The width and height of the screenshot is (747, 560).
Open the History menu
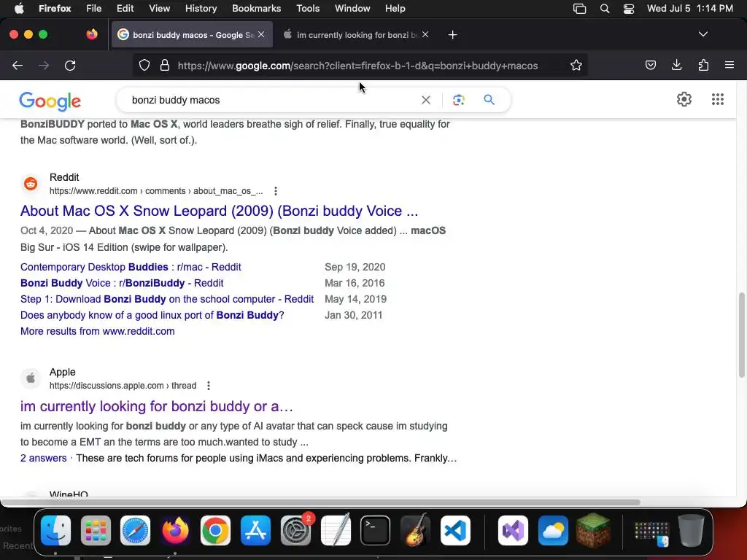(201, 9)
